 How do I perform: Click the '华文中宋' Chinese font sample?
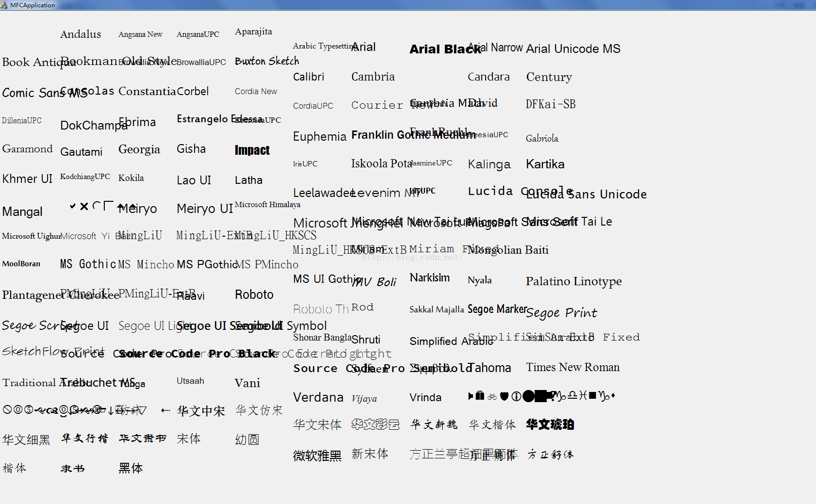(201, 411)
